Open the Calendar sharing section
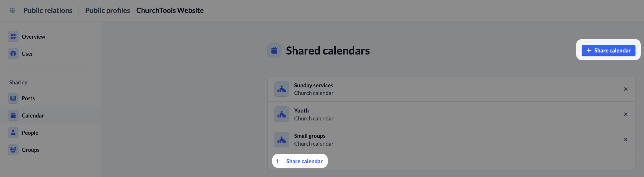 coord(33,115)
